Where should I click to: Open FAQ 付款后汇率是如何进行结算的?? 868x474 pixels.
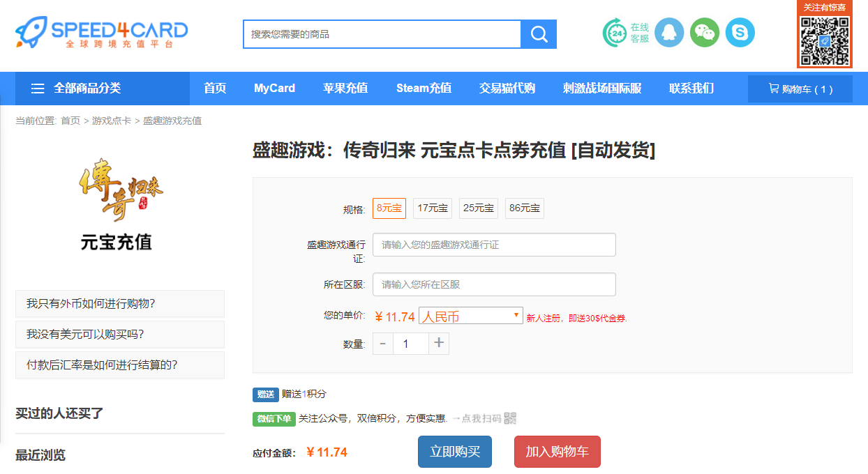[120, 365]
